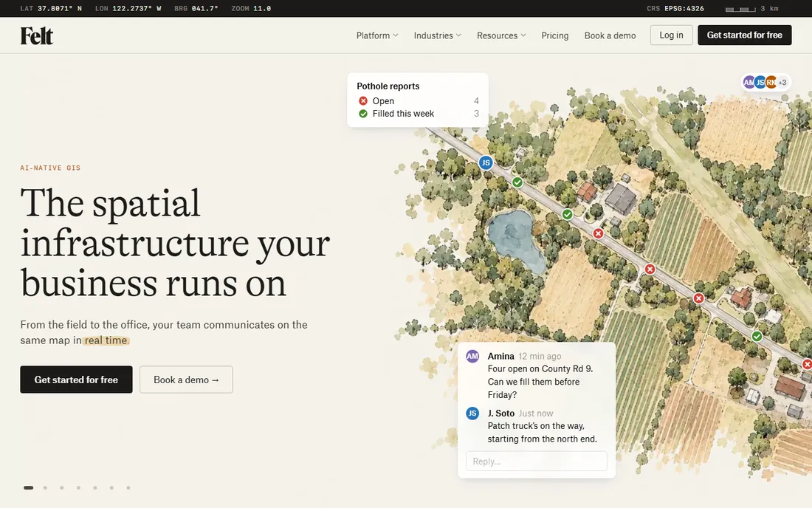Click the JS user marker on the road

coord(485,162)
